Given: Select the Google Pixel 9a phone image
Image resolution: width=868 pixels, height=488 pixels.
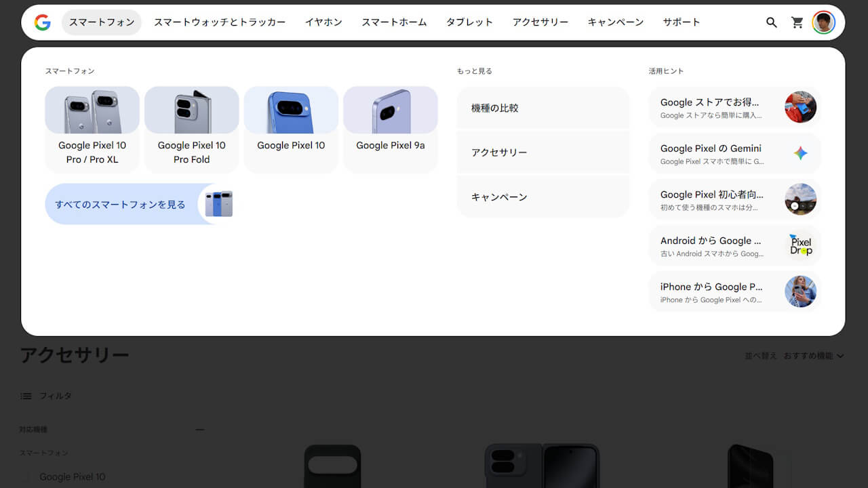Looking at the screenshot, I should [391, 110].
